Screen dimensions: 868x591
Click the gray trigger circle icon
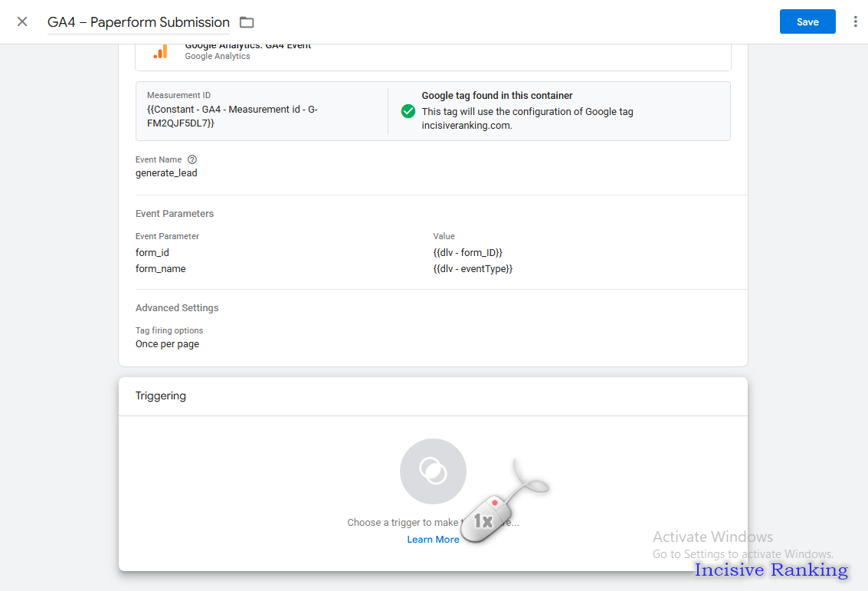pyautogui.click(x=433, y=471)
